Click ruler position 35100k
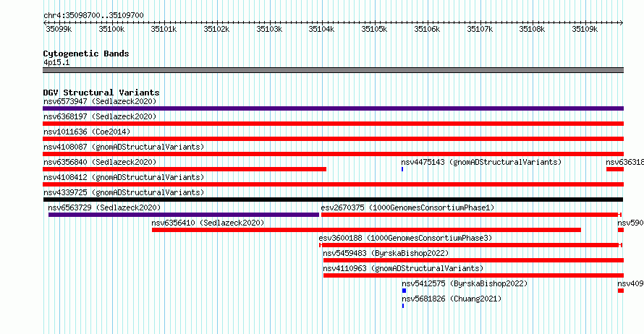The height and width of the screenshot is (334, 644). [x=111, y=29]
